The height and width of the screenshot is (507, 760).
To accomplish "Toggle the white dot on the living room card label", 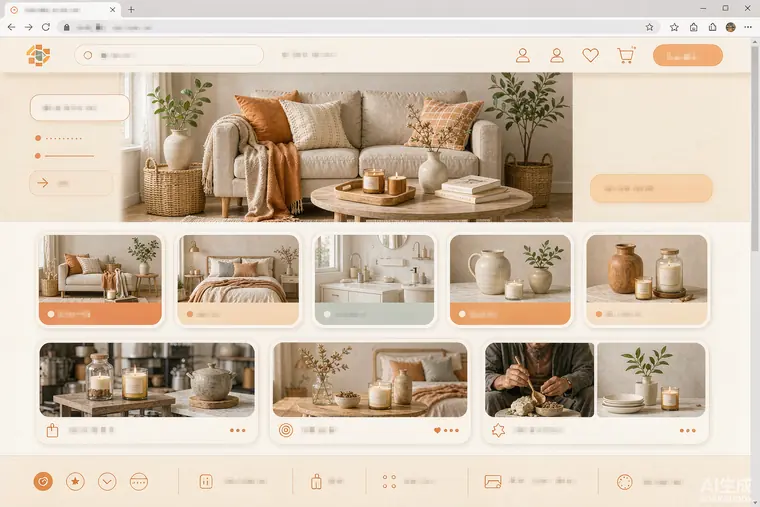I will (x=51, y=314).
